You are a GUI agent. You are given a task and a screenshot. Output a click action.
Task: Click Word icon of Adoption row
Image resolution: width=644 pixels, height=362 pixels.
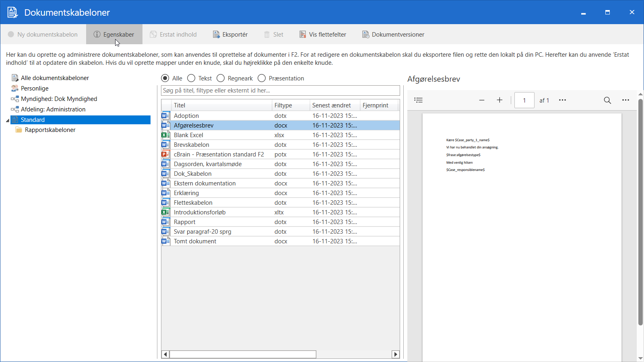point(165,116)
